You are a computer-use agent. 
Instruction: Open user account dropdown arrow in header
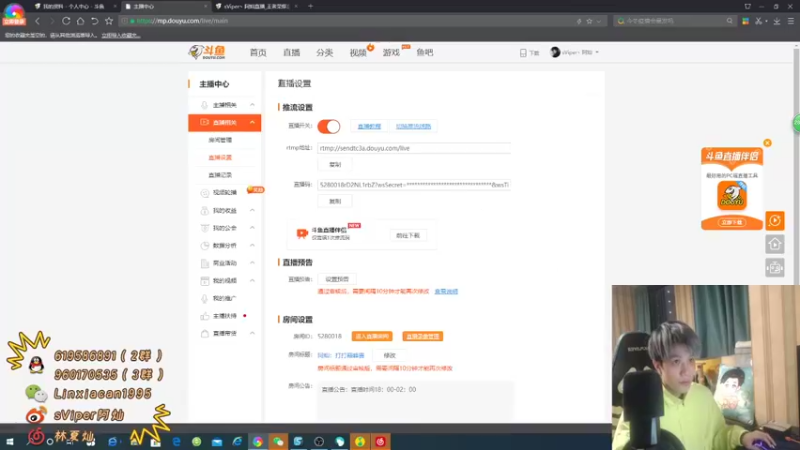coord(597,53)
